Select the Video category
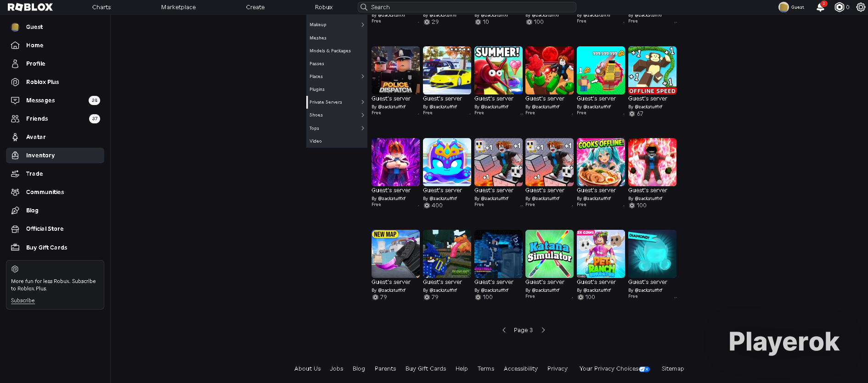The width and height of the screenshot is (868, 383). (x=316, y=141)
